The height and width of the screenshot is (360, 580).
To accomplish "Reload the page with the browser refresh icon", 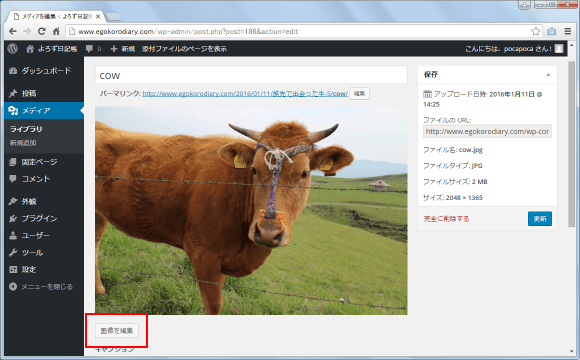I will point(42,31).
